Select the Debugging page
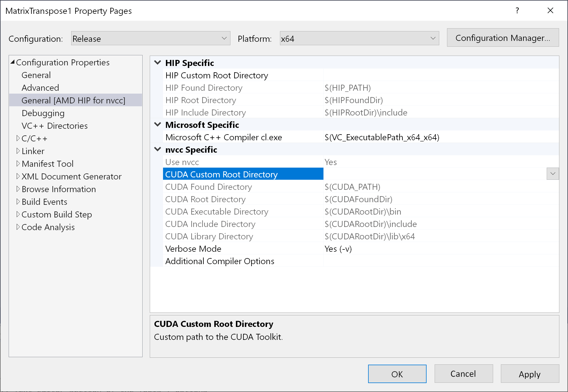This screenshot has height=392, width=568. (x=43, y=113)
